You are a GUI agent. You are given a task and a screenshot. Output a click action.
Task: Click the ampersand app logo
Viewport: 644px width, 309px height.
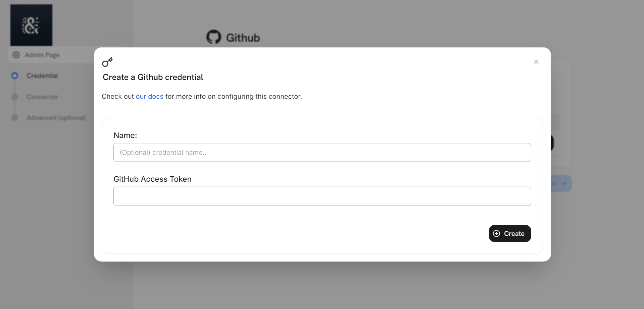click(x=31, y=25)
